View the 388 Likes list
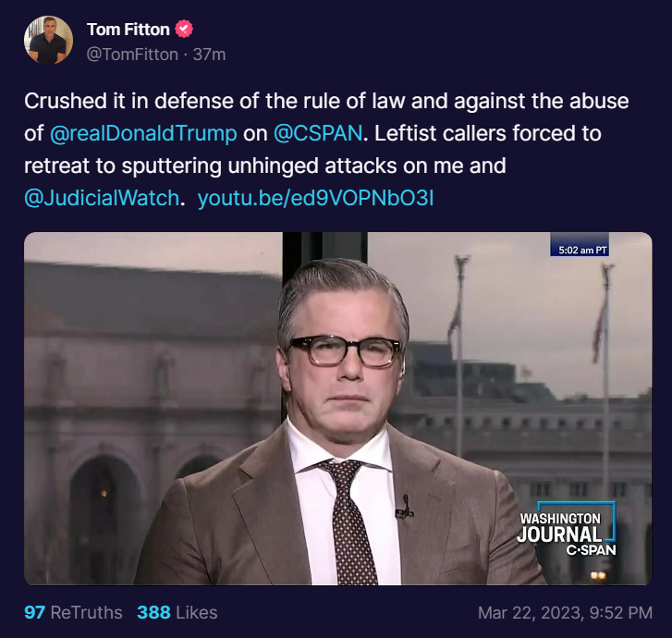 pos(177,612)
